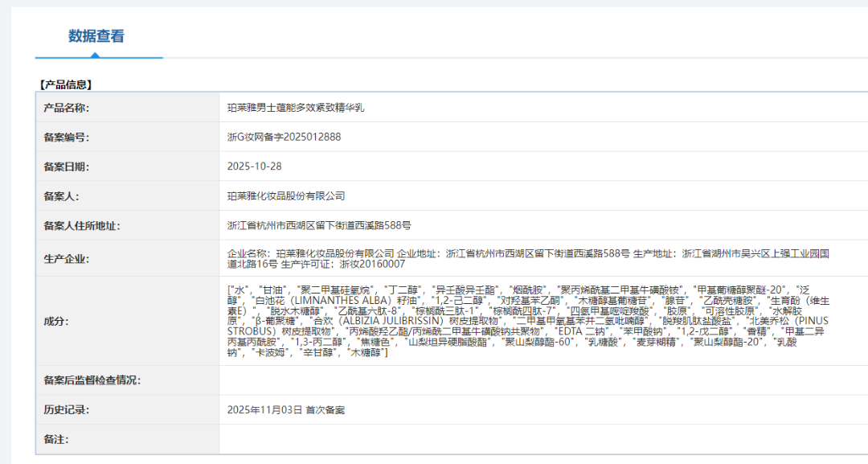Viewport: 868px width, 464px height.
Task: Select the 产品名称 row label
Action: pyautogui.click(x=67, y=108)
